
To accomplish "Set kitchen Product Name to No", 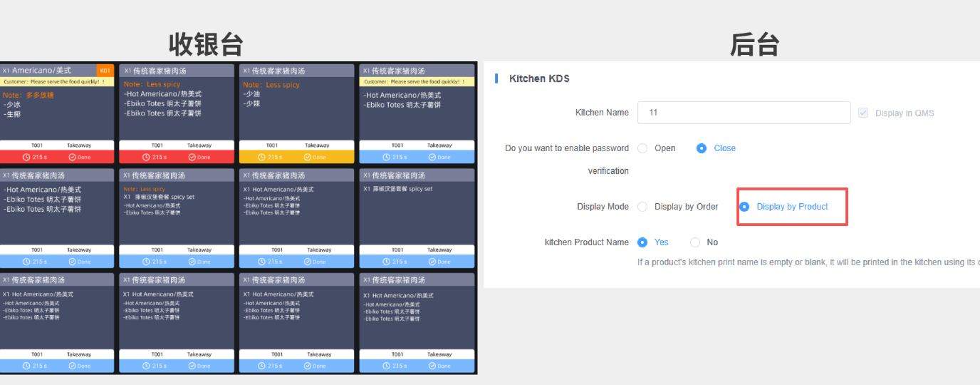I will (695, 242).
